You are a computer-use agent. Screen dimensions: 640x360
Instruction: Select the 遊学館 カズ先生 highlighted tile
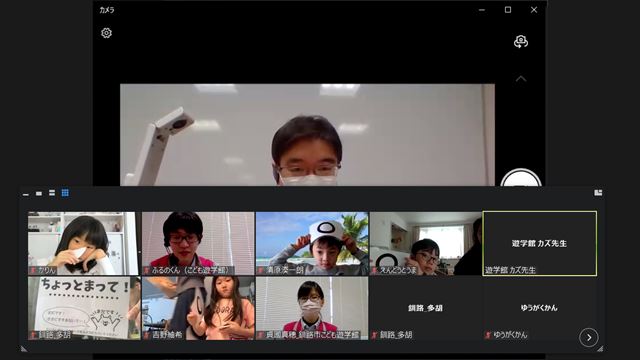540,243
